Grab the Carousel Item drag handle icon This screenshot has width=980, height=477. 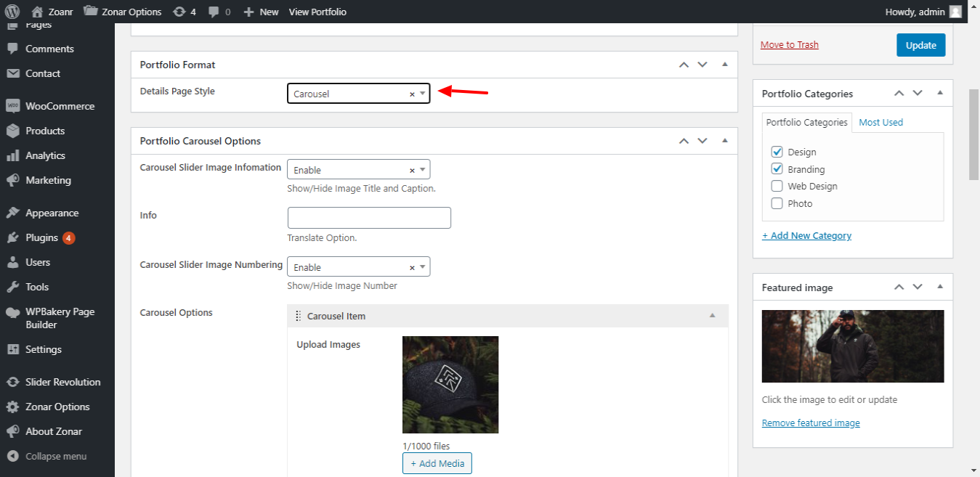pos(298,316)
